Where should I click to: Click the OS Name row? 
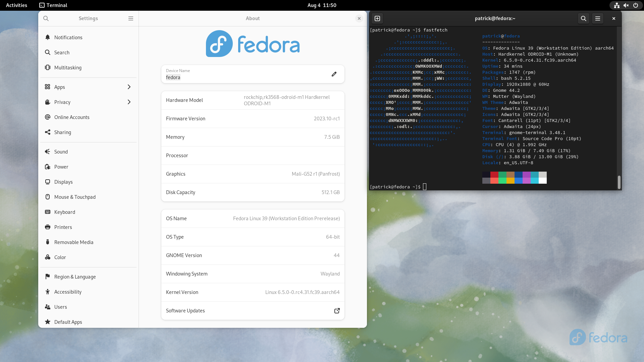click(x=253, y=219)
